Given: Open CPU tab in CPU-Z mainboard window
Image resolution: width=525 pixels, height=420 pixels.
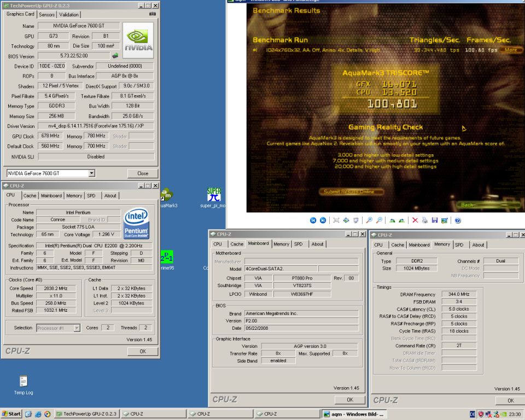Looking at the screenshot, I should (x=218, y=244).
